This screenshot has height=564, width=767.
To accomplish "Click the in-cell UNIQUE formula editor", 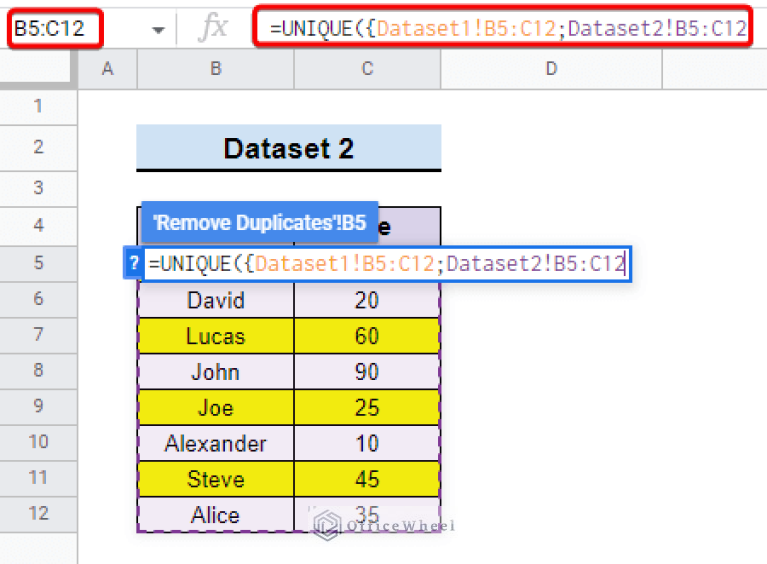I will (x=386, y=264).
